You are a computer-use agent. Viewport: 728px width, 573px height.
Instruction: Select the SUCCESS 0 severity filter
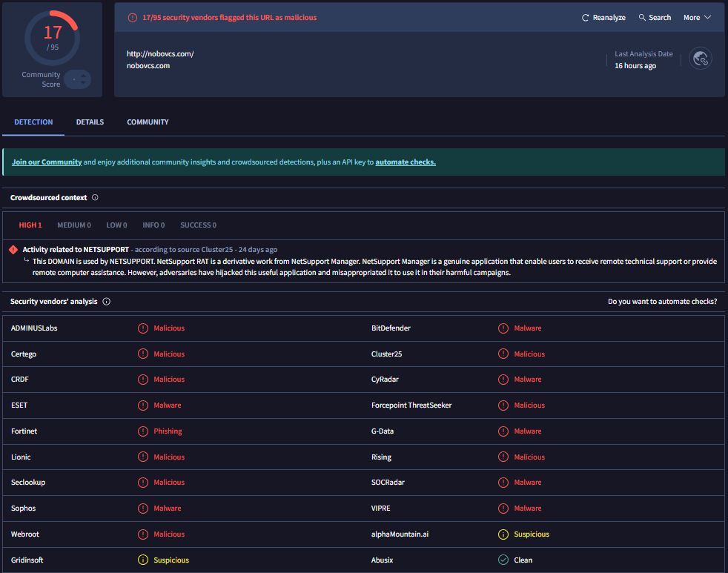click(x=198, y=225)
